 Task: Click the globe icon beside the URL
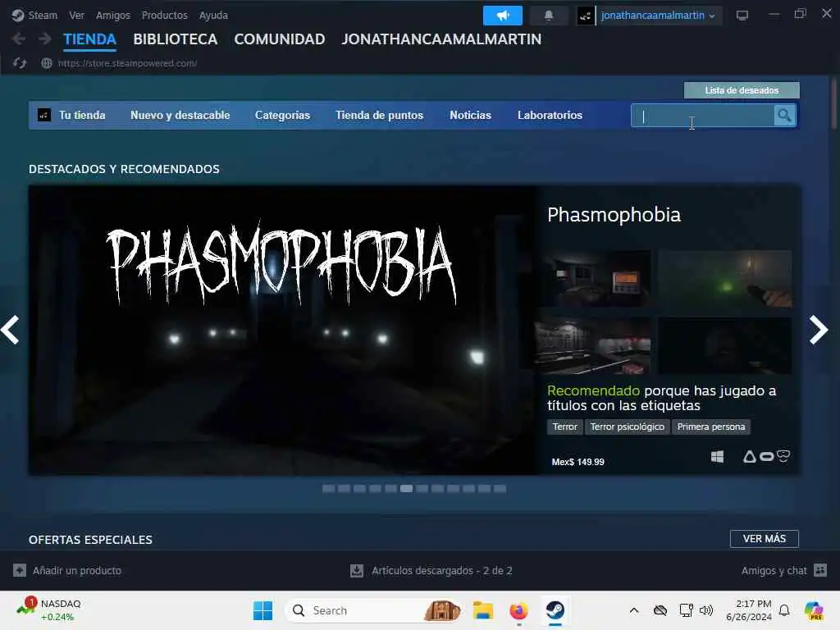coord(47,63)
